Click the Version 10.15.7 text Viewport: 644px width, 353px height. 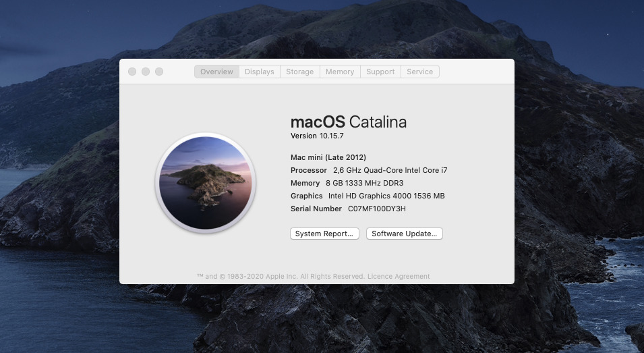(317, 136)
